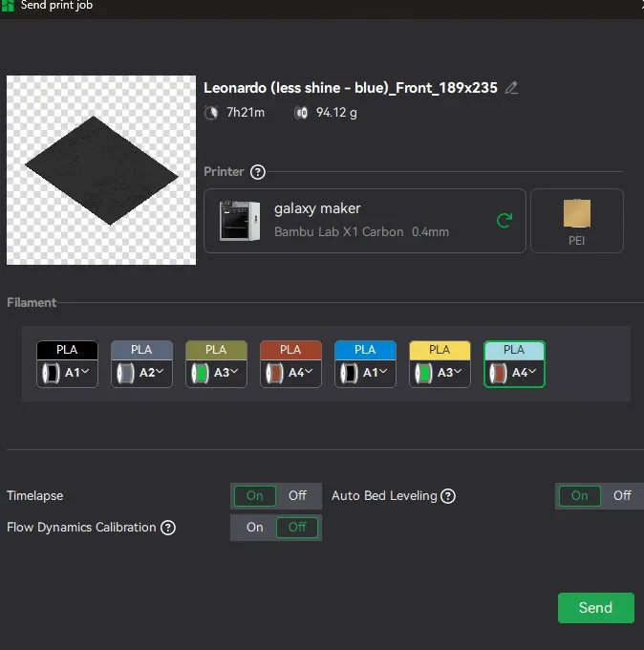
Task: Click the green spool icon under yellow PLA
Action: click(x=424, y=373)
